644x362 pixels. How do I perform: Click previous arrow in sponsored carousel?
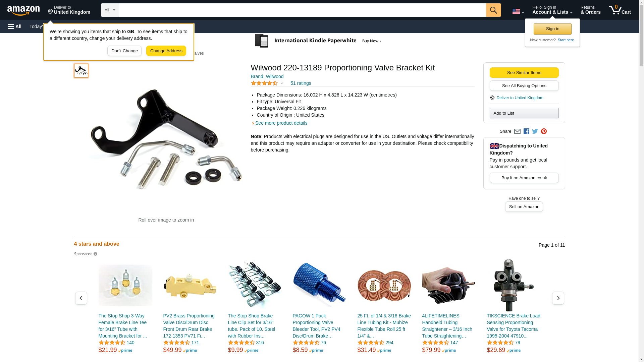tap(81, 298)
